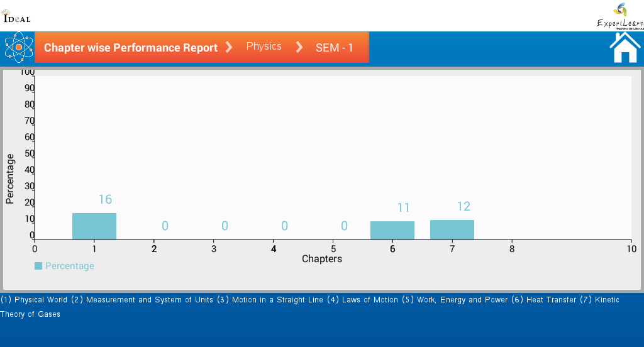The width and height of the screenshot is (644, 347).
Task: Click the Chapters axis title
Action: tap(322, 259)
